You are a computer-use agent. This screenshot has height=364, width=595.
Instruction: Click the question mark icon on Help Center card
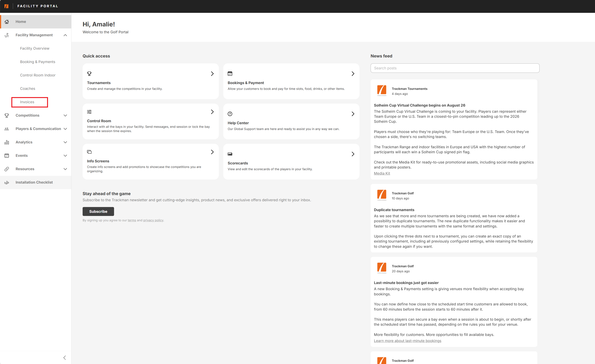coord(230,114)
